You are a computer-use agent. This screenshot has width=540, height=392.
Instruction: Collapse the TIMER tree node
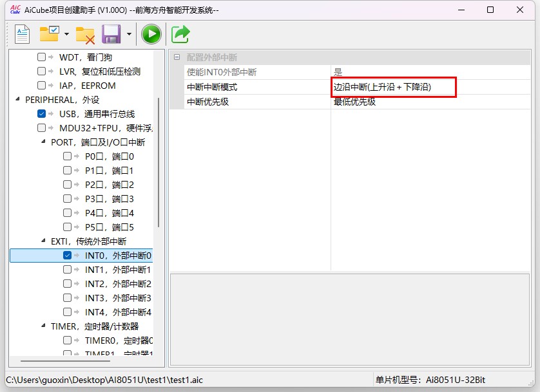tap(43, 326)
